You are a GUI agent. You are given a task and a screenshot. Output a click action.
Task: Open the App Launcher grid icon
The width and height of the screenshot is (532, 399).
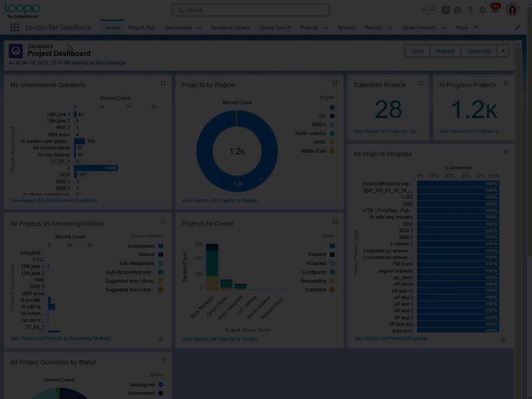tap(14, 28)
